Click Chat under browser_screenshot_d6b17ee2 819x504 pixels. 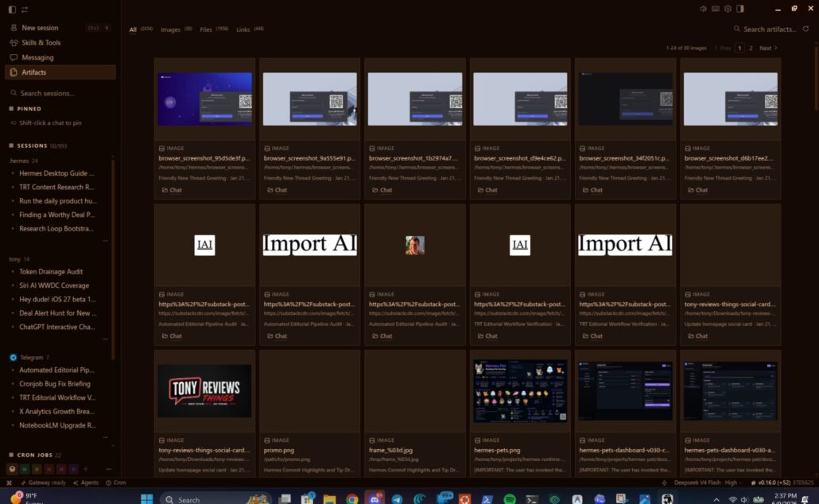point(697,190)
